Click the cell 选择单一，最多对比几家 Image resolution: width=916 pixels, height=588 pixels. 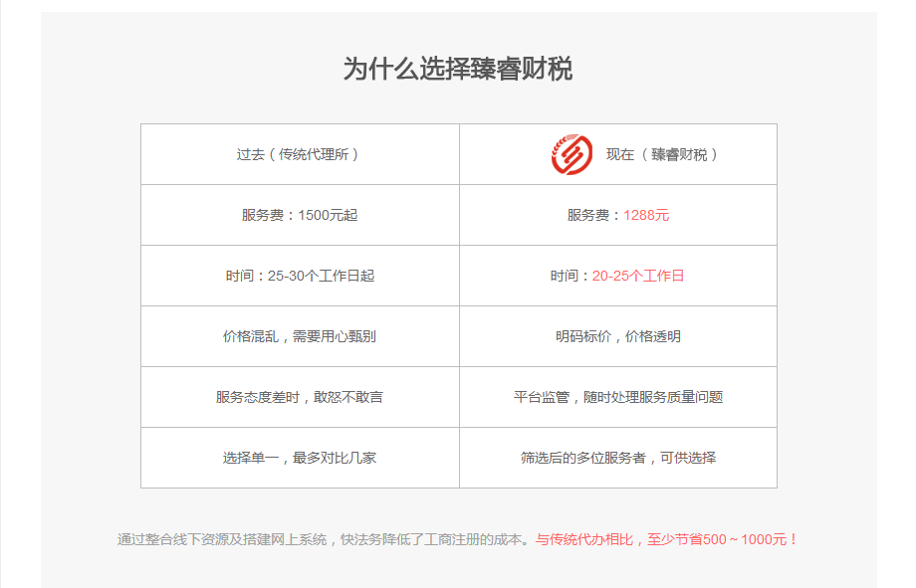(301, 458)
